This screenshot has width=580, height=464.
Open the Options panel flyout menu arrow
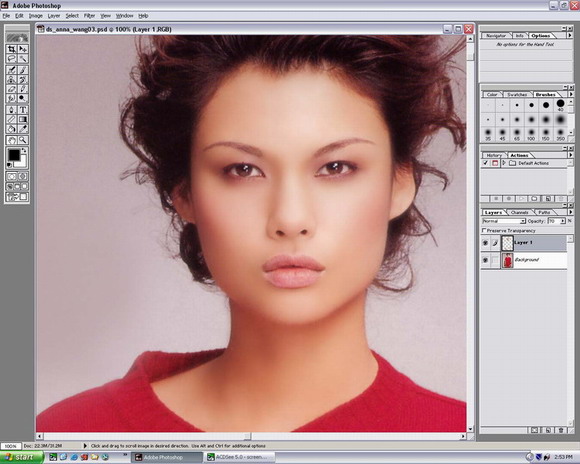pyautogui.click(x=570, y=35)
